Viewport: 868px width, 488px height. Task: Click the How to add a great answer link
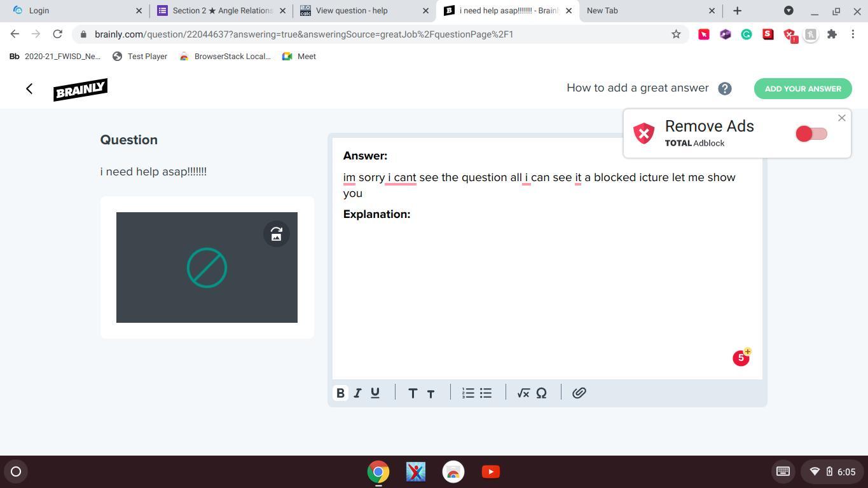637,88
